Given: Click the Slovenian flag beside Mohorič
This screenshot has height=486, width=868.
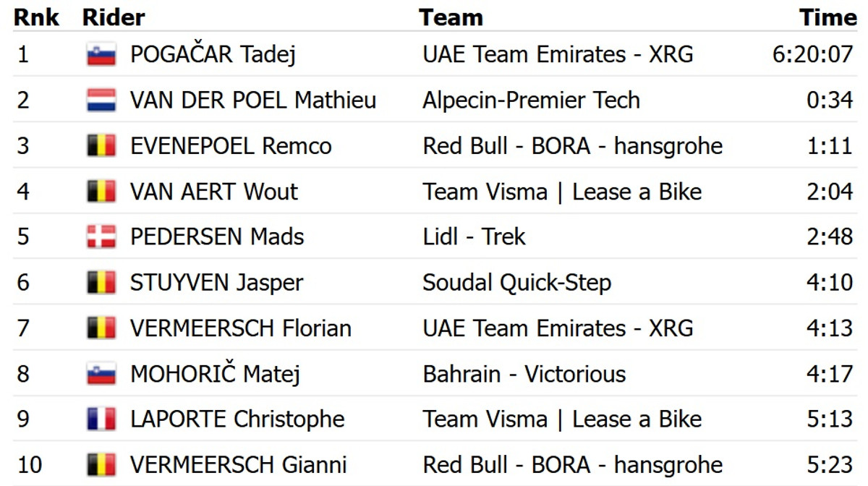Looking at the screenshot, I should [101, 374].
